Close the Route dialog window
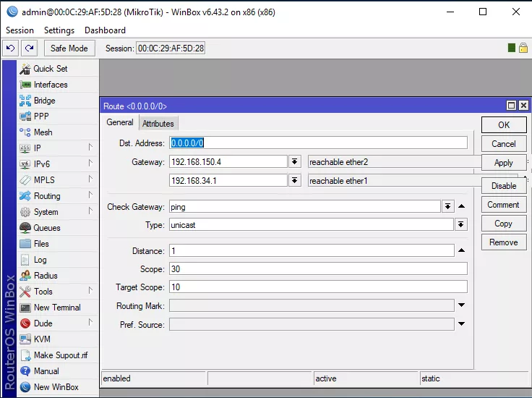Image resolution: width=532 pixels, height=398 pixels. coord(523,106)
